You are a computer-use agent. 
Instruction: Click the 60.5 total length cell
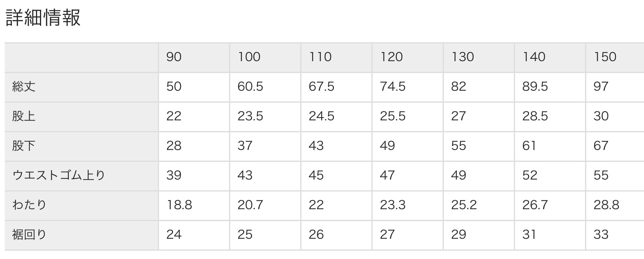[250, 86]
